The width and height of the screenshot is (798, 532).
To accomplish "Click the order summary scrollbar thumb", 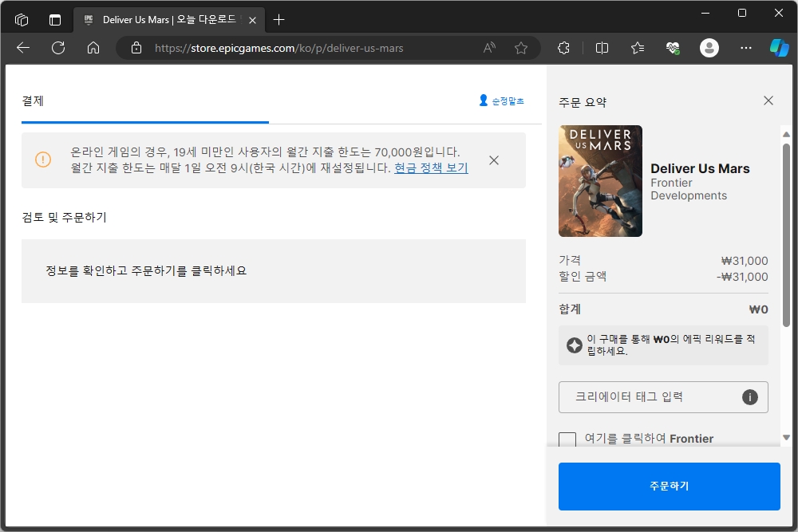I will click(786, 235).
